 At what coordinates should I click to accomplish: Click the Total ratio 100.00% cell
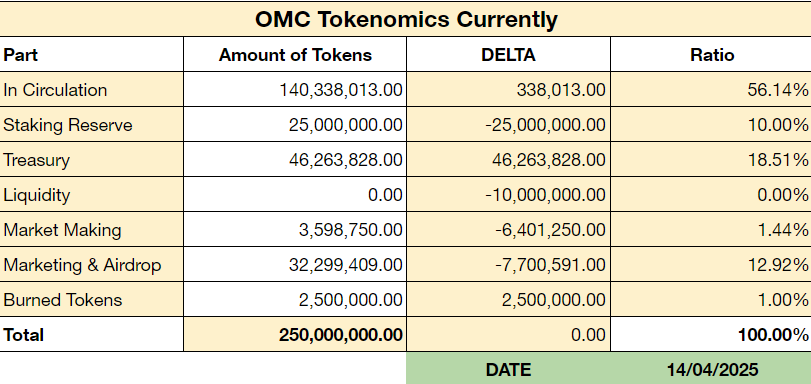pyautogui.click(x=711, y=335)
